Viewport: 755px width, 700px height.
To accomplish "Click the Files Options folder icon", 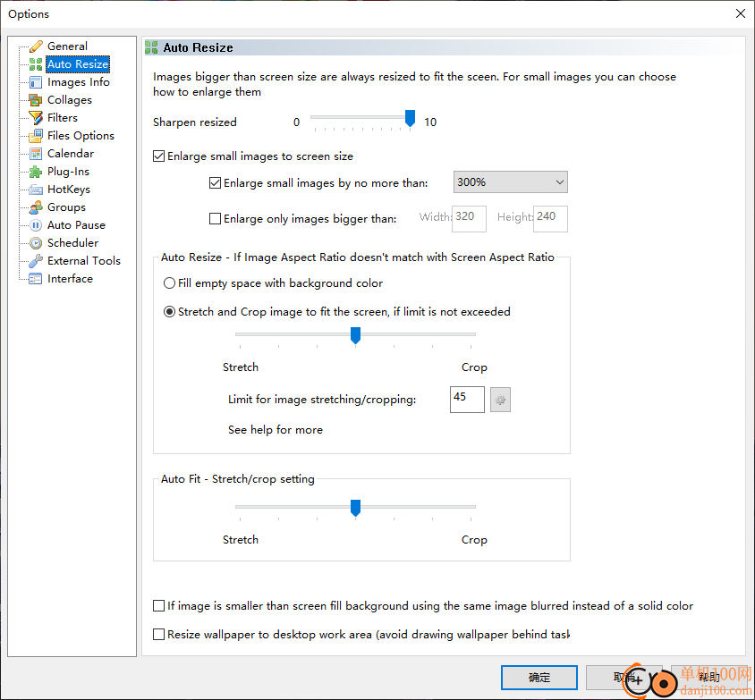I will tap(36, 136).
